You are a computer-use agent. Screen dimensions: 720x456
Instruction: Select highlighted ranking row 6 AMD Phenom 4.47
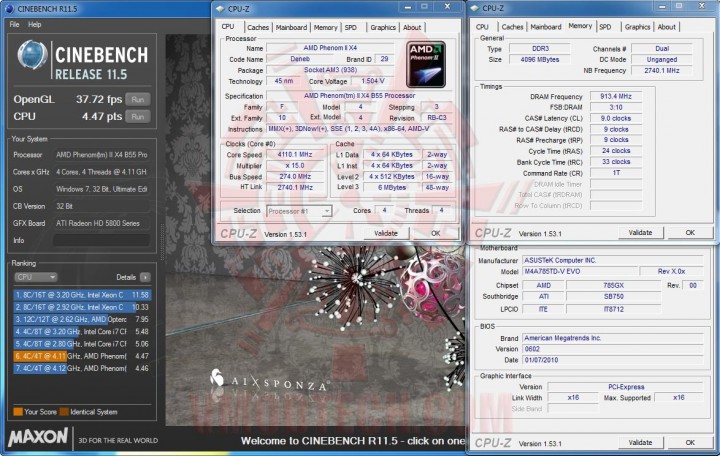tap(82, 356)
